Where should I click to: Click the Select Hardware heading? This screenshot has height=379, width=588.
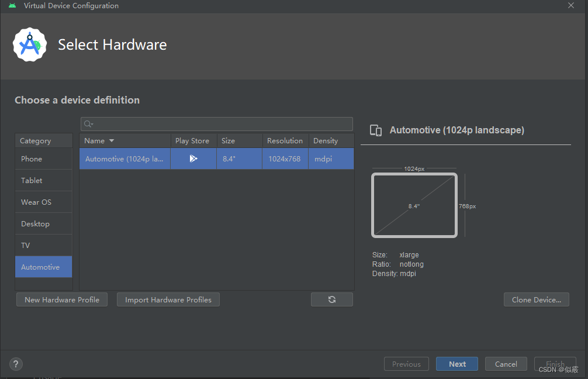[112, 44]
